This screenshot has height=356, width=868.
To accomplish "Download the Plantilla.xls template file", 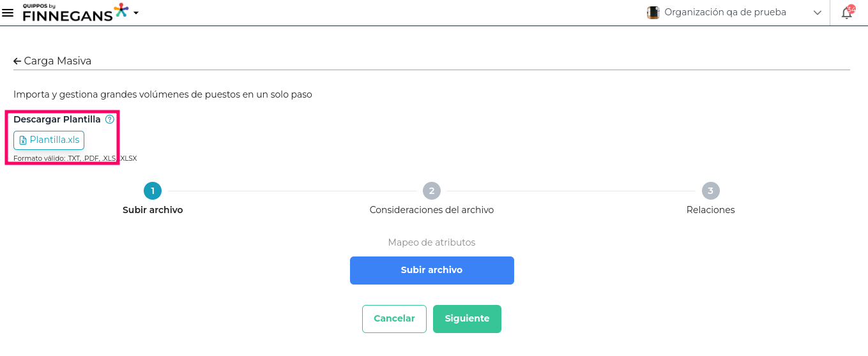I will point(49,140).
